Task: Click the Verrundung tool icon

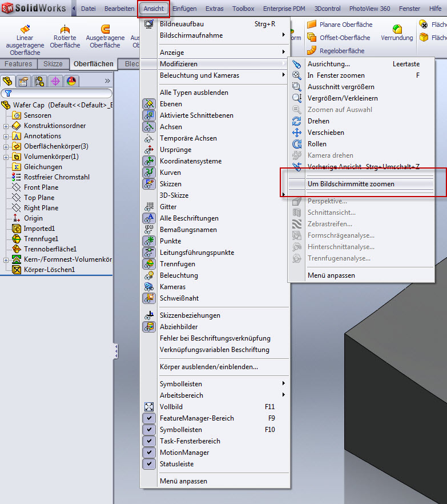Action: point(397,29)
